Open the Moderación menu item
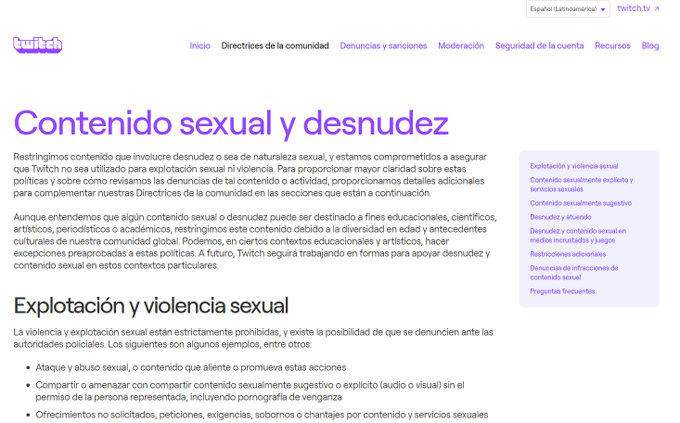The width and height of the screenshot is (680, 423). 461,46
